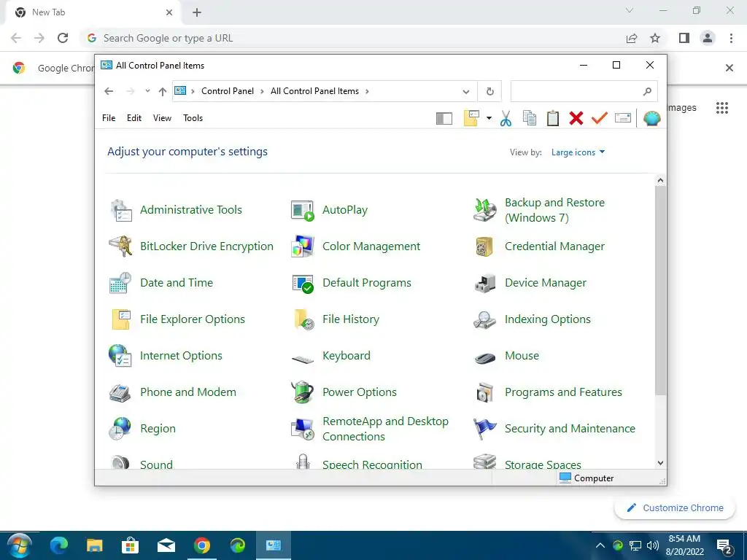Open the File menu
The image size is (747, 560).
coord(109,118)
